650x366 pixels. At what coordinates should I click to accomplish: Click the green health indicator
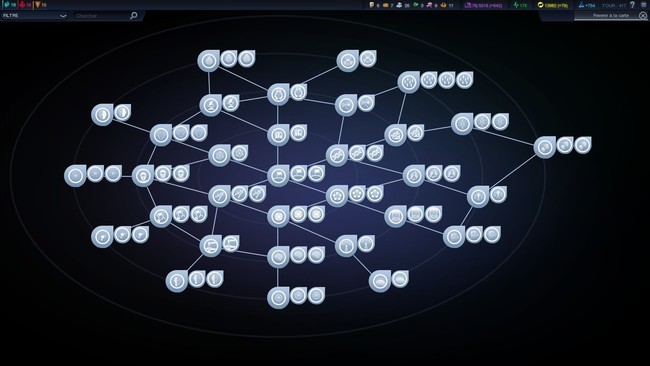tap(520, 5)
